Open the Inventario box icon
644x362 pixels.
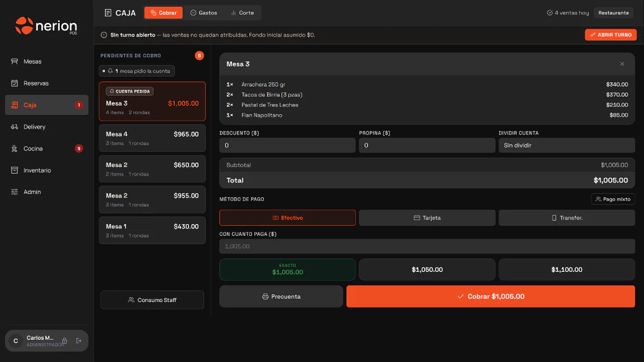pos(14,170)
